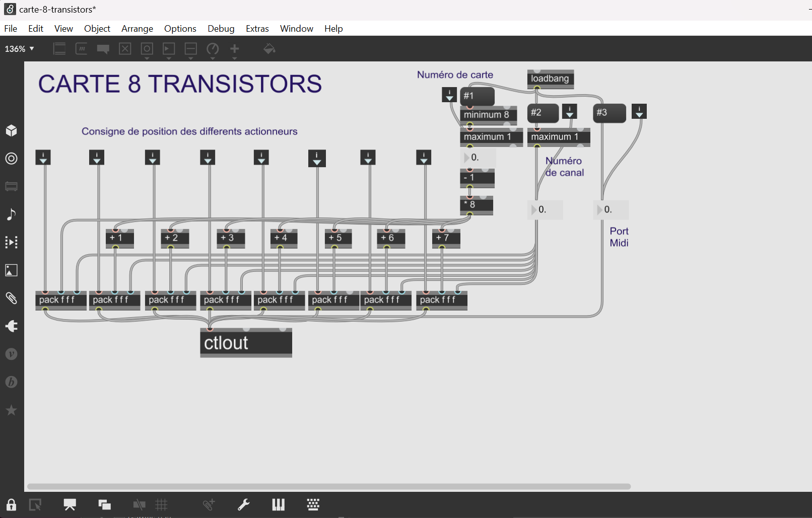Open the Vizzie modules sidebar icon
The image size is (812, 518).
click(12, 354)
